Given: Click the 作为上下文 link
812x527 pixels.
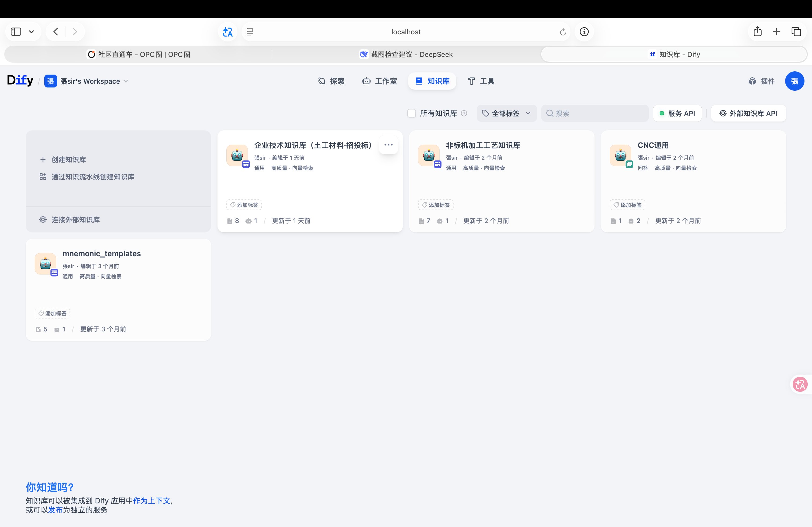Looking at the screenshot, I should pyautogui.click(x=151, y=501).
